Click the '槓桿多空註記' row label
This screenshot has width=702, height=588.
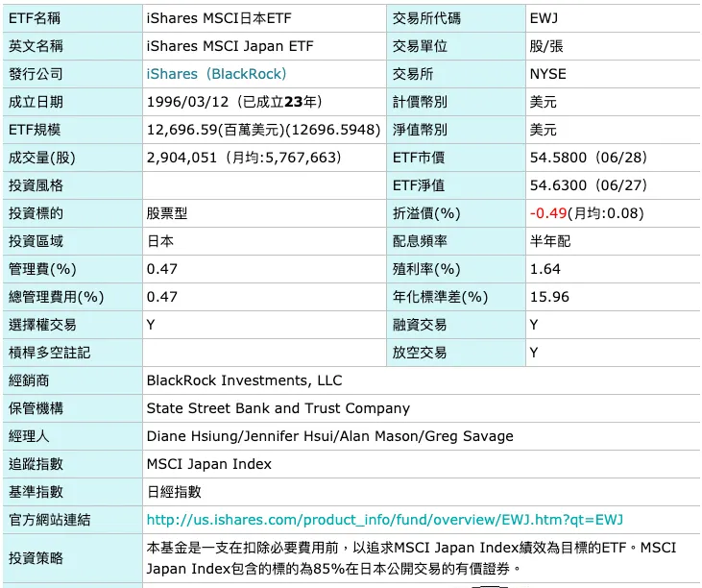tap(49, 353)
